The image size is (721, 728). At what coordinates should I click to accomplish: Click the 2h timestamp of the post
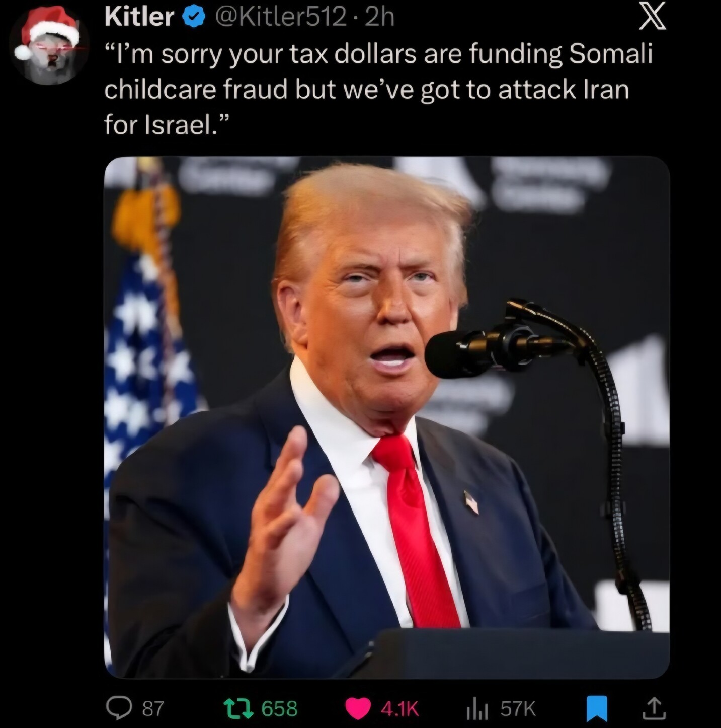[x=379, y=18]
